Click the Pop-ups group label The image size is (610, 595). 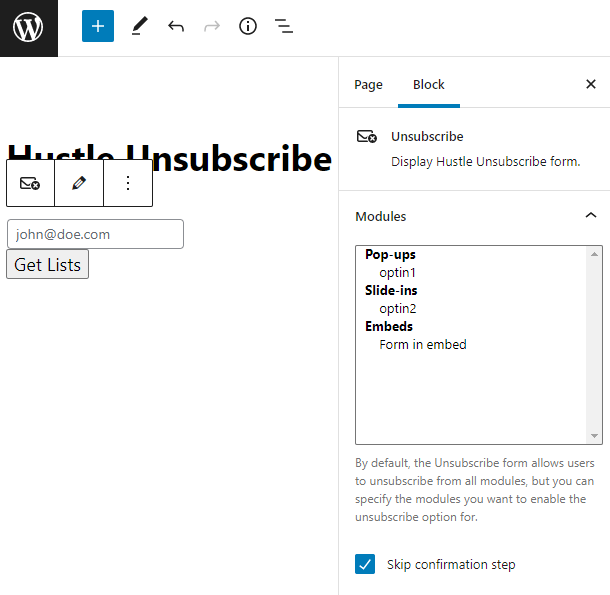click(x=390, y=254)
